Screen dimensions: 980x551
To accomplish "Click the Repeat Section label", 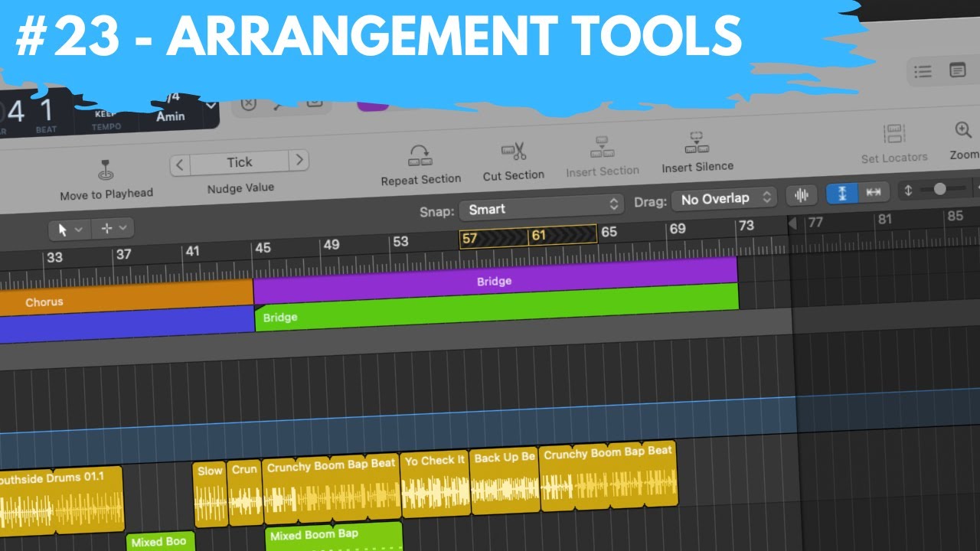I will (421, 180).
